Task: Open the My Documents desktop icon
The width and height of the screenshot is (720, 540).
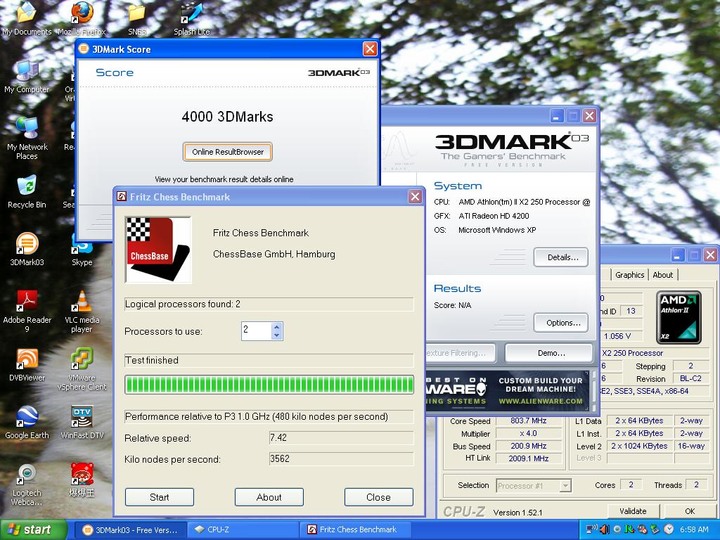Action: click(27, 19)
